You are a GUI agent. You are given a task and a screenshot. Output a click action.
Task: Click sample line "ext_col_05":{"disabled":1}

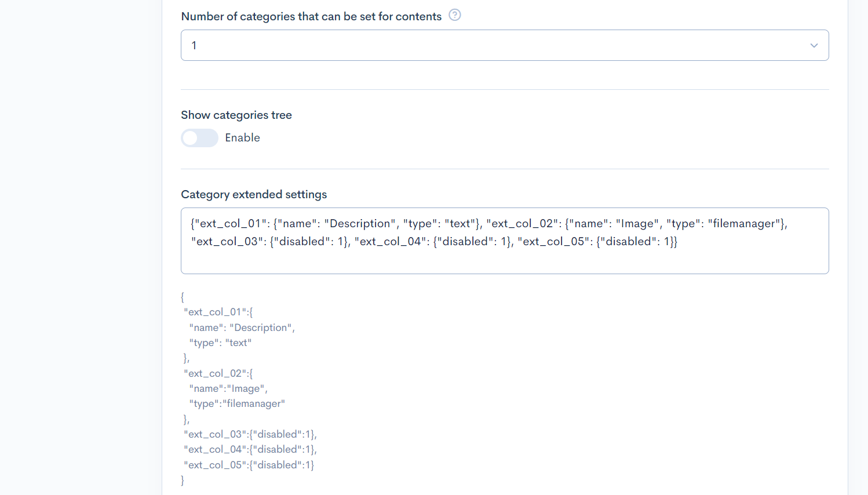pos(249,465)
